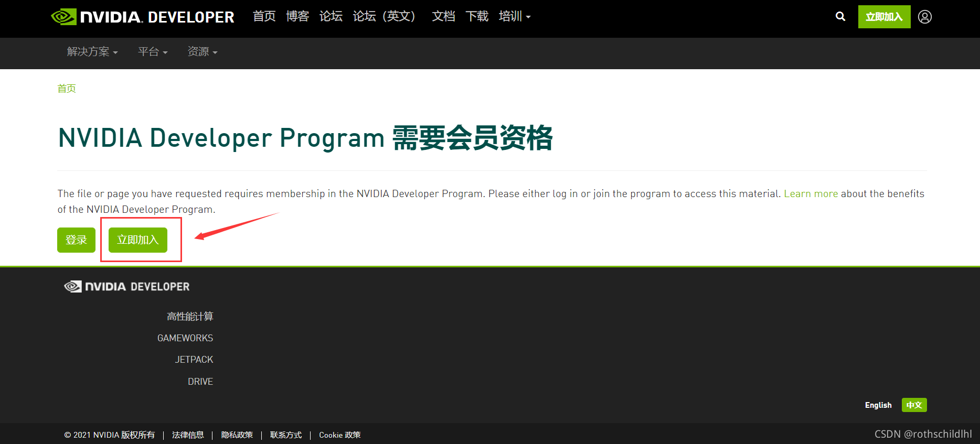Expand the 资源 dropdown
This screenshot has height=444, width=980.
click(203, 51)
